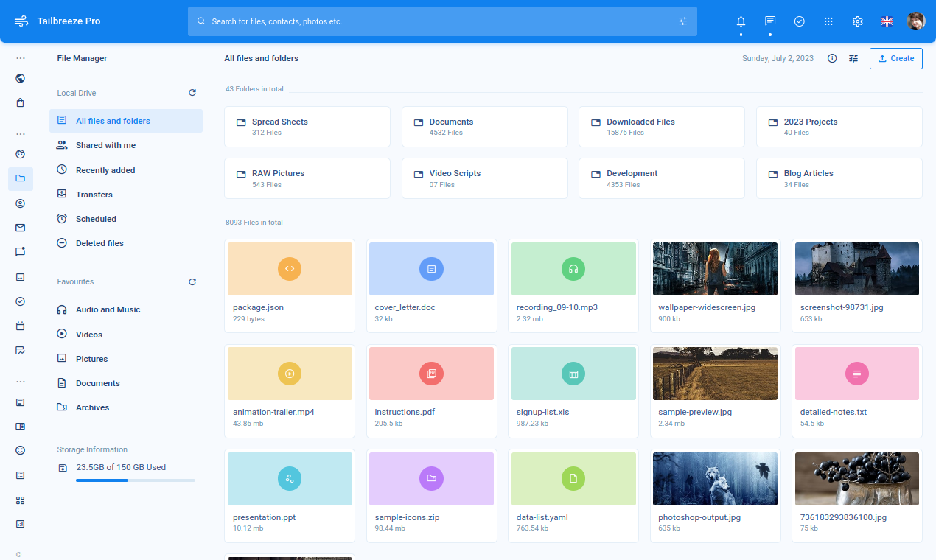936x560 pixels.
Task: Open the Spread Sheets folder
Action: coord(307,127)
